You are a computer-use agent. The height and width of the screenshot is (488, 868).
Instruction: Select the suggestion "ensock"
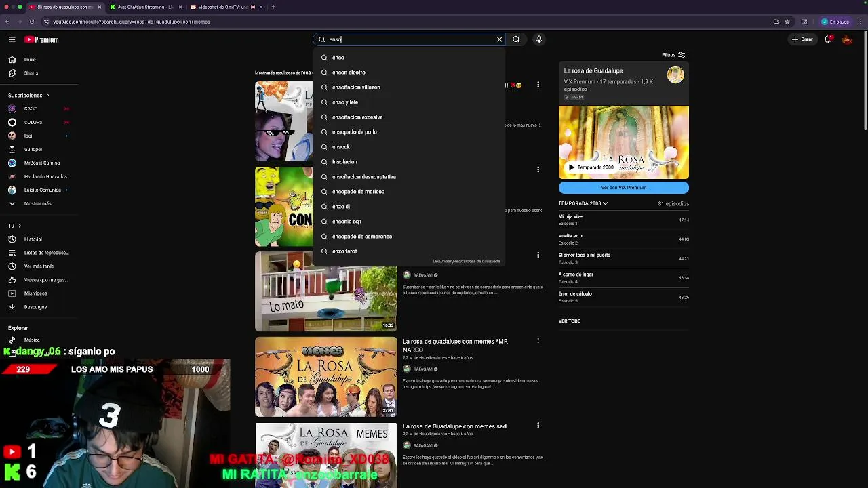pyautogui.click(x=409, y=147)
